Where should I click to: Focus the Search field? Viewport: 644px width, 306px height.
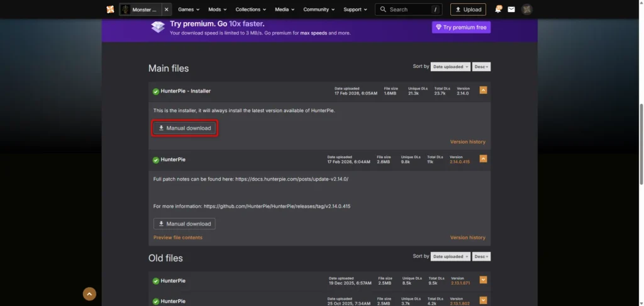tap(409, 9)
